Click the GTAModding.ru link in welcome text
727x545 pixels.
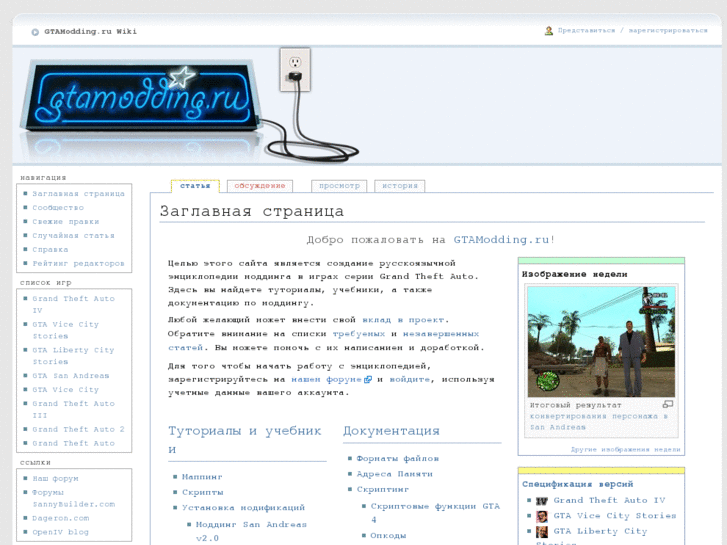(x=501, y=240)
